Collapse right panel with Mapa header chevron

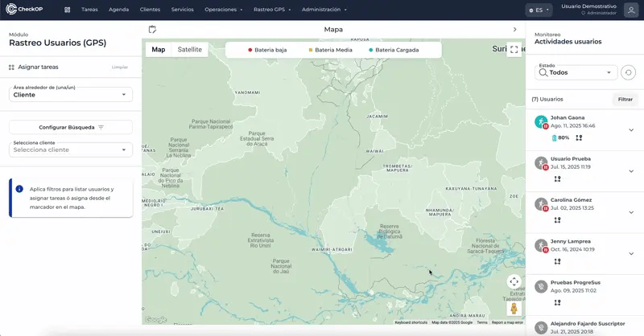(514, 30)
